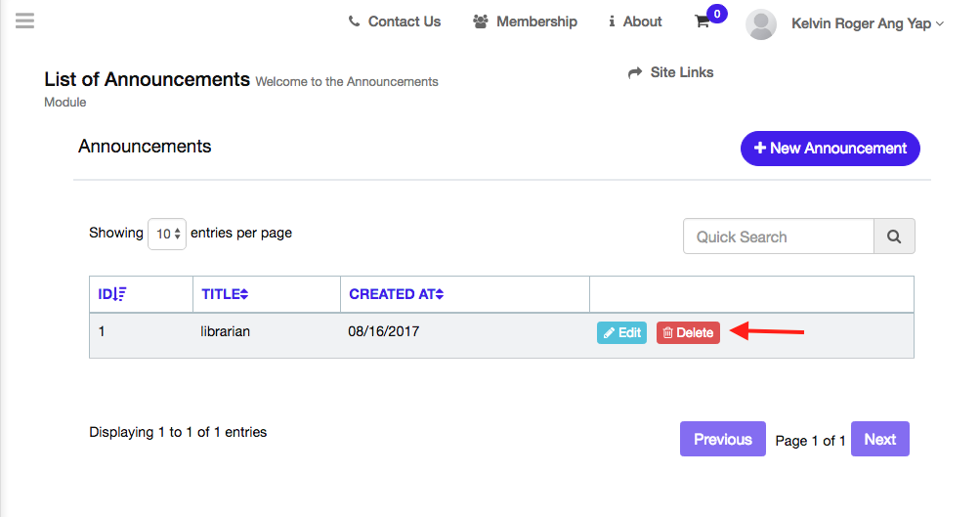Screen dimensions: 980x517
Task: Go to Next page
Action: pyautogui.click(x=880, y=439)
